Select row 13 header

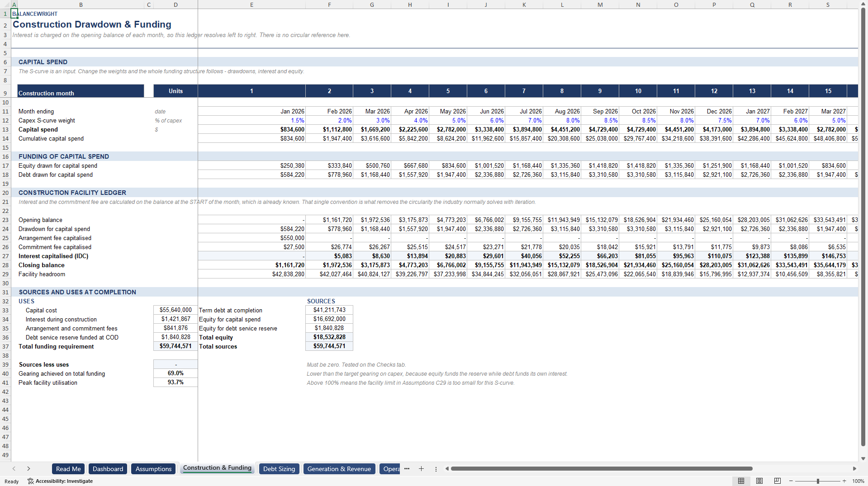(5, 129)
